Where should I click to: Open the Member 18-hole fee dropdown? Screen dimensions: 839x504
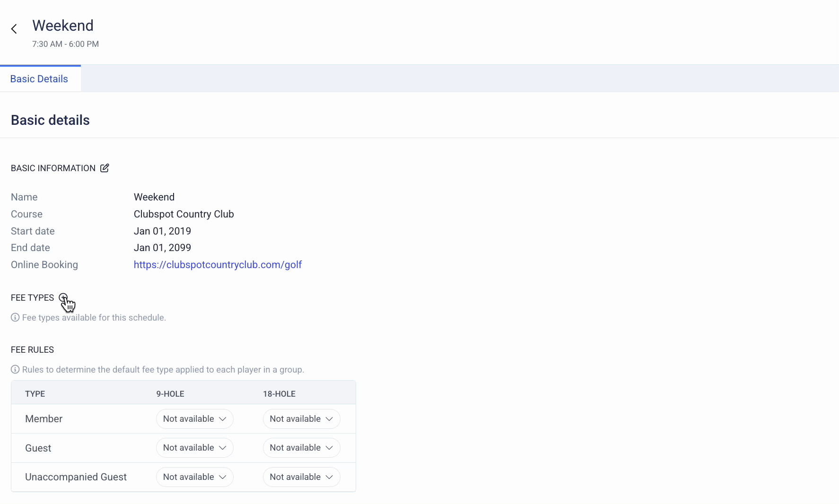301,419
